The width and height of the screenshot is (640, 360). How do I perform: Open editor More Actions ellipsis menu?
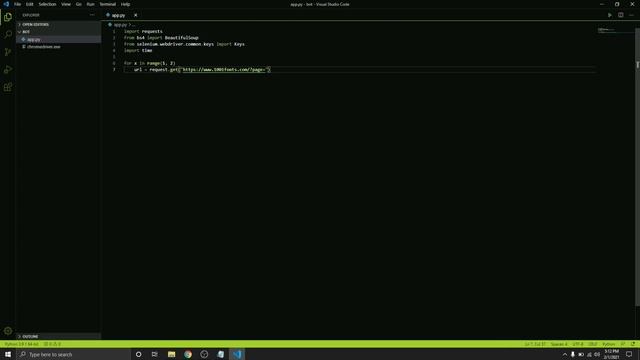pos(631,15)
